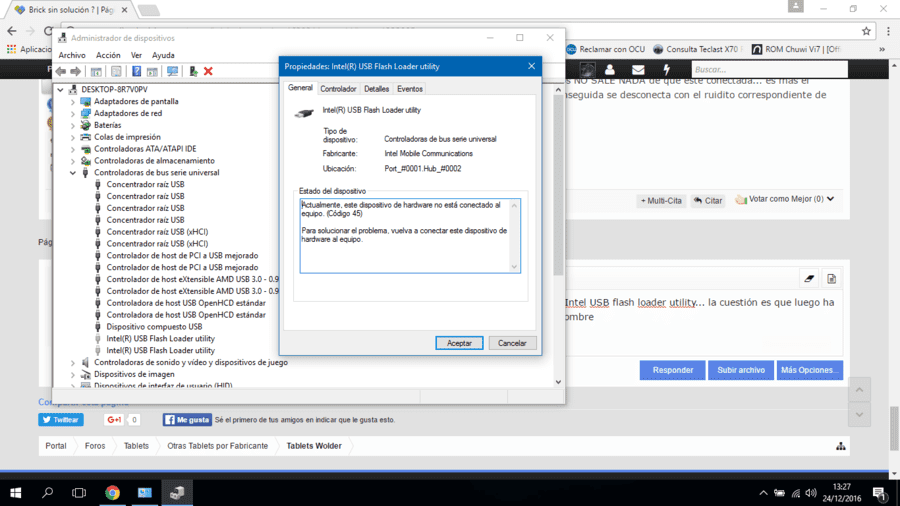Click the battery tray icon

(779, 493)
